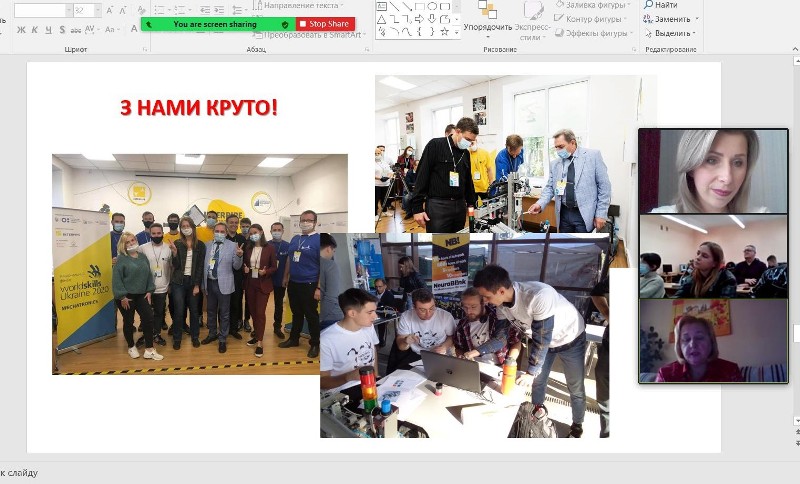Open line spacing options
The image size is (800, 484).
(238, 10)
